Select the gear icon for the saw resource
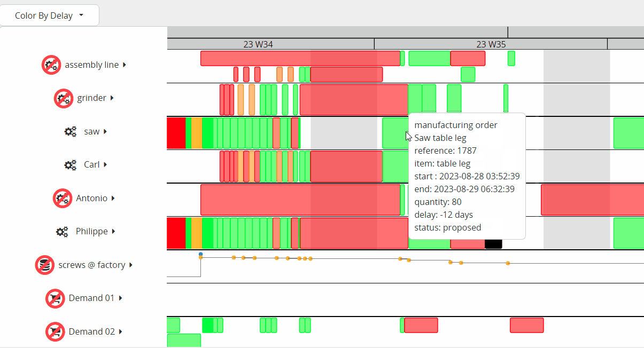This screenshot has height=348, width=644. point(70,131)
